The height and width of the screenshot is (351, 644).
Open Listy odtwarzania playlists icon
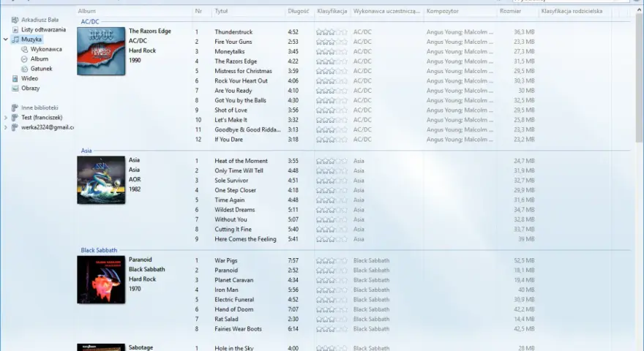(x=15, y=29)
